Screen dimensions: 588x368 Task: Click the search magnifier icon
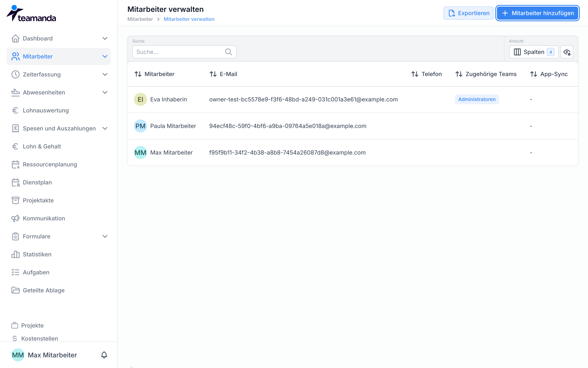(x=228, y=52)
